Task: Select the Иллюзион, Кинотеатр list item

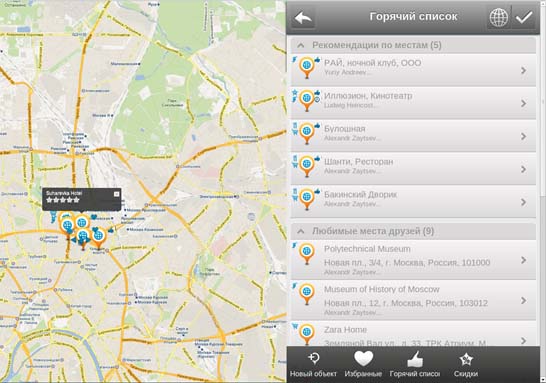Action: pyautogui.click(x=413, y=103)
